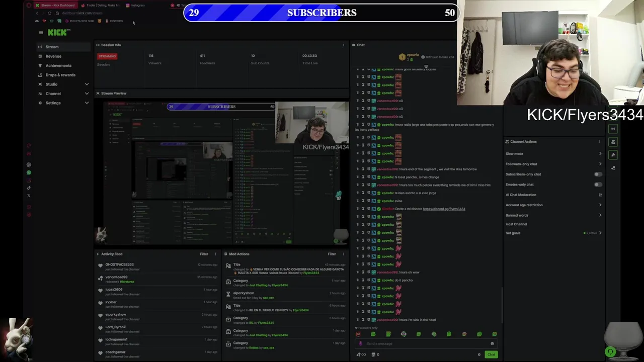This screenshot has width=644, height=362.
Task: Open Account age restriction settings
Action: tap(553, 205)
